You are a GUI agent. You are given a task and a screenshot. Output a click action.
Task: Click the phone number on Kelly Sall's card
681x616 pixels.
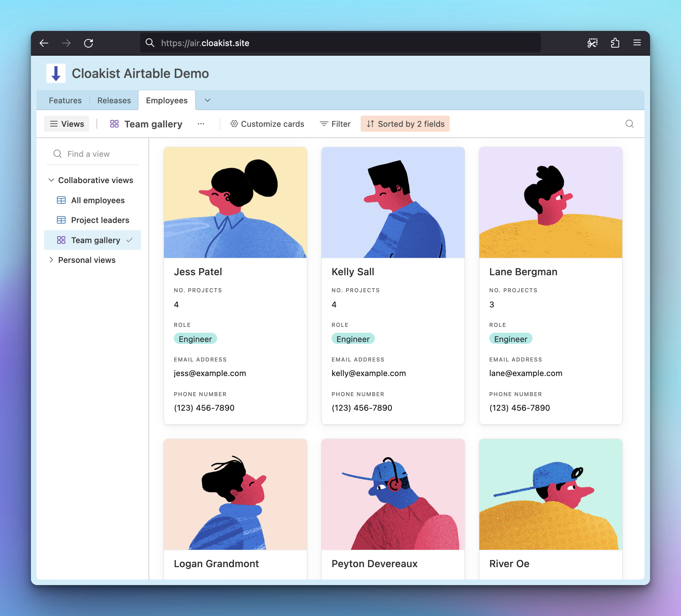[x=362, y=408]
